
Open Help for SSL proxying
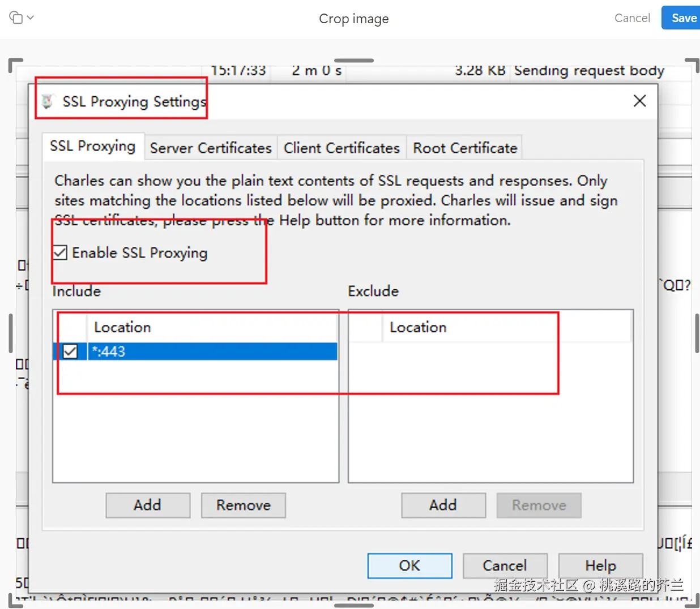click(601, 565)
